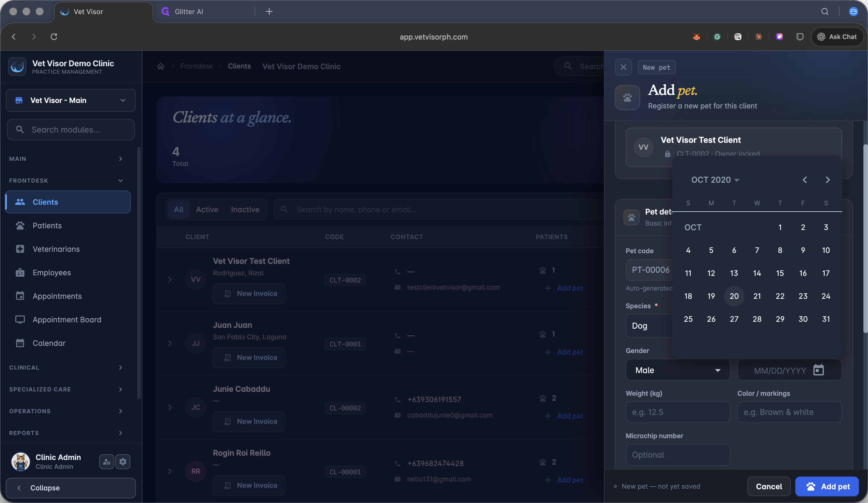Click the user management icon beside Clinic Admin
The width and height of the screenshot is (868, 503).
(x=106, y=462)
